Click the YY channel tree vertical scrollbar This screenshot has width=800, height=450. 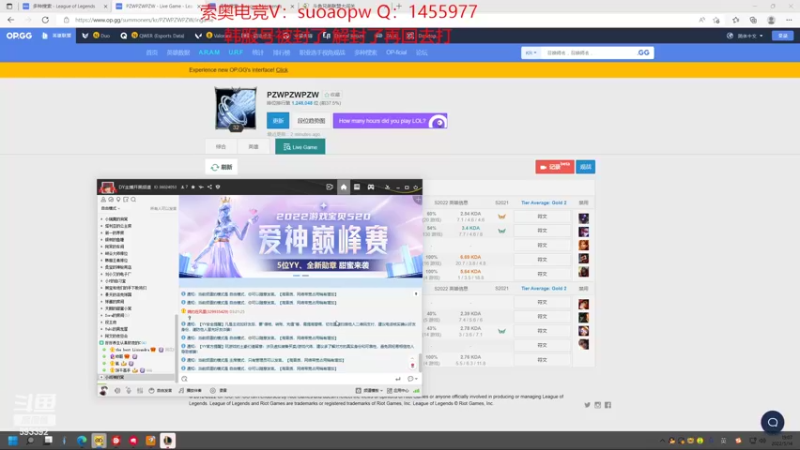click(177, 347)
